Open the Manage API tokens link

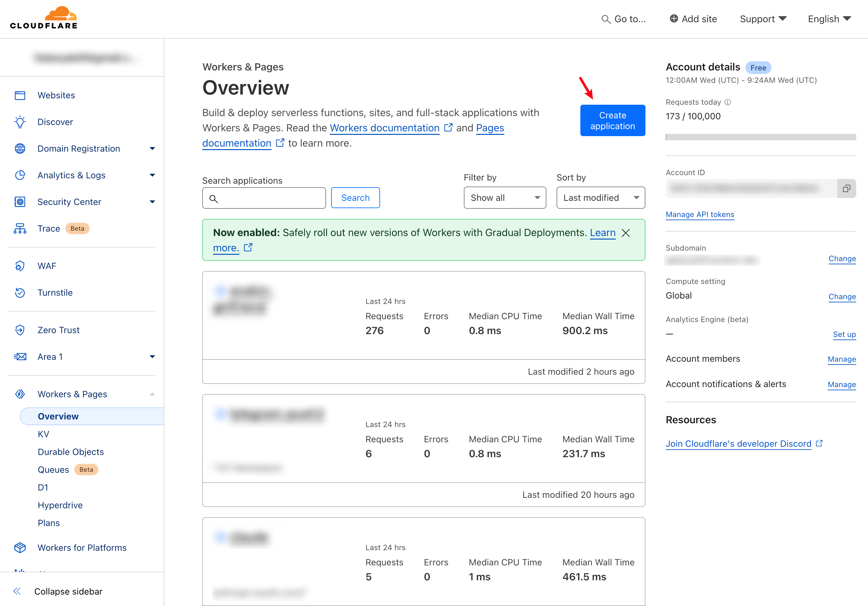pos(700,214)
